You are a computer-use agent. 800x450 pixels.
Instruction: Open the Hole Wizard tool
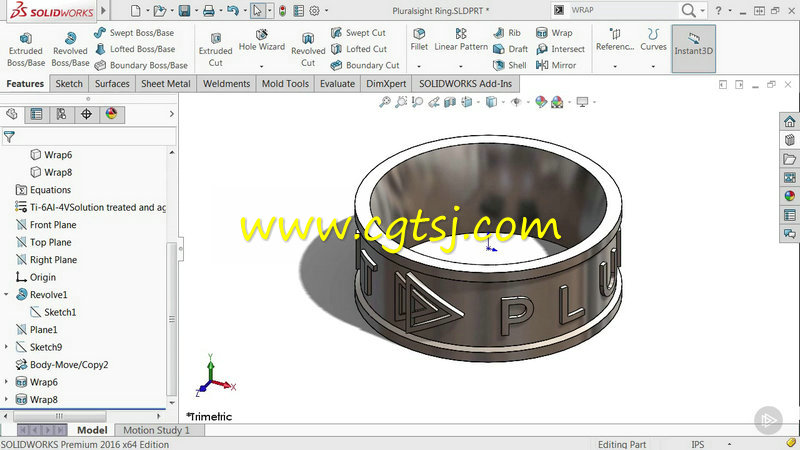click(x=262, y=41)
